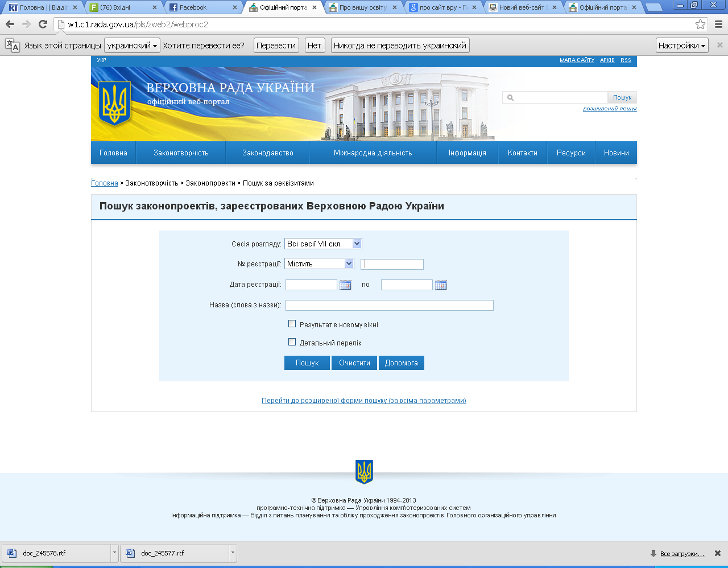Close the Facebook tab
This screenshot has height=568, width=728.
235,7
